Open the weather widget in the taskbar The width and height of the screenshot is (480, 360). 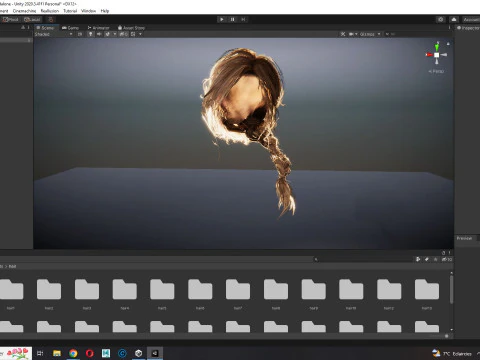coord(452,354)
